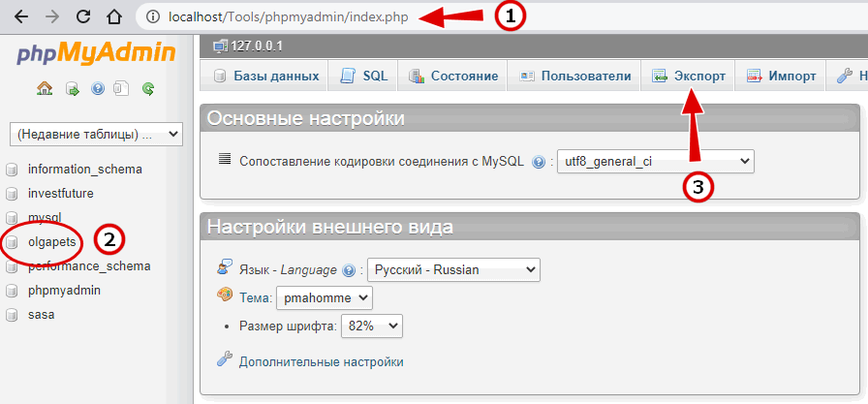Open the pmahomme theme dropdown
Image resolution: width=868 pixels, height=404 pixels.
click(x=325, y=297)
